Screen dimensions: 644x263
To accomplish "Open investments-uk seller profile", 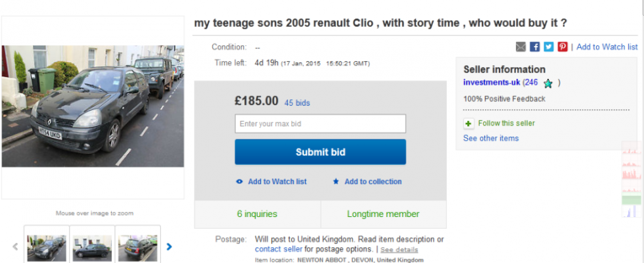I will tap(492, 82).
